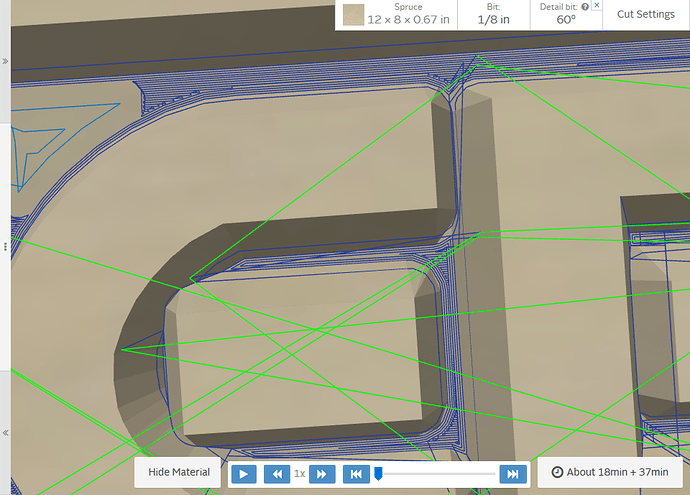Remove the detail bit with X icon

(596, 5)
